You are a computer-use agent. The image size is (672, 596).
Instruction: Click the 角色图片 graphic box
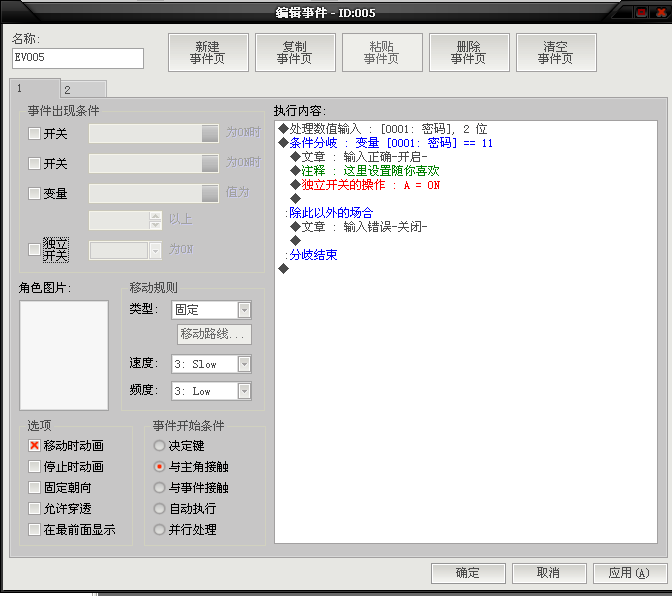click(64, 355)
